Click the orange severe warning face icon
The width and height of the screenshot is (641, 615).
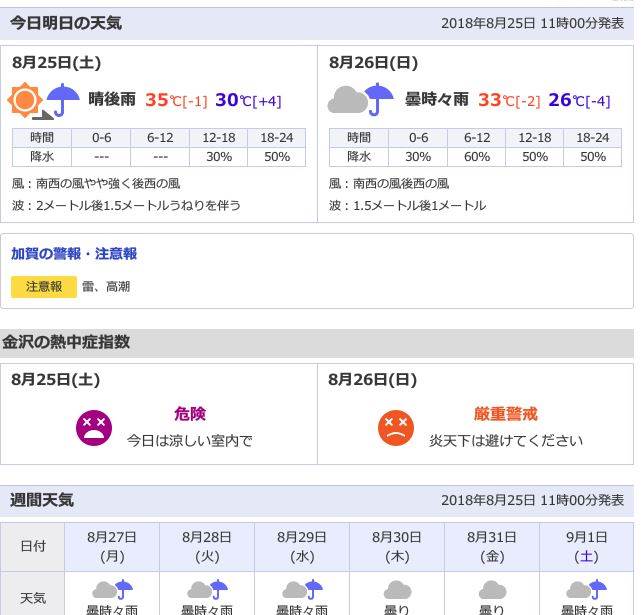tap(396, 427)
